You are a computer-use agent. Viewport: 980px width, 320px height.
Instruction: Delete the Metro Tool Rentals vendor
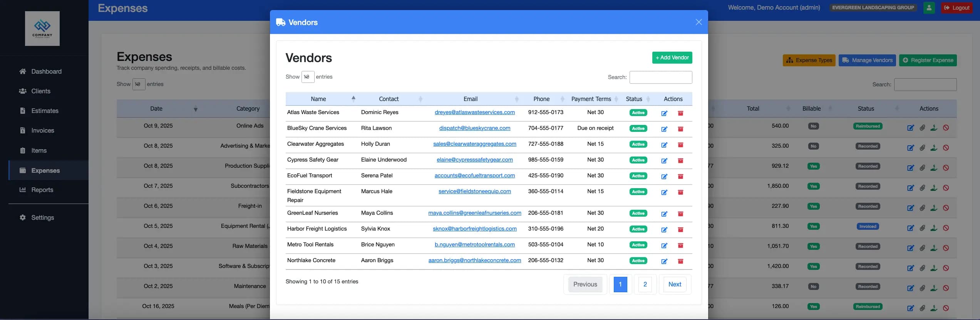coord(680,246)
